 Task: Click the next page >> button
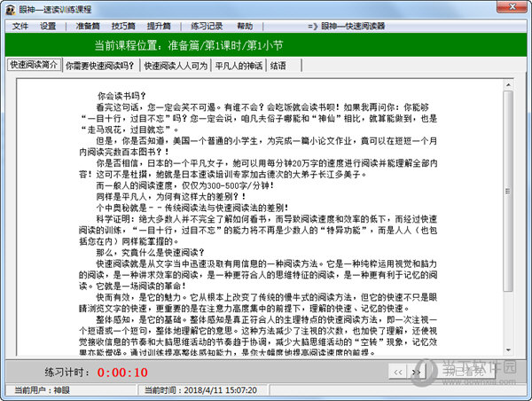(x=417, y=372)
